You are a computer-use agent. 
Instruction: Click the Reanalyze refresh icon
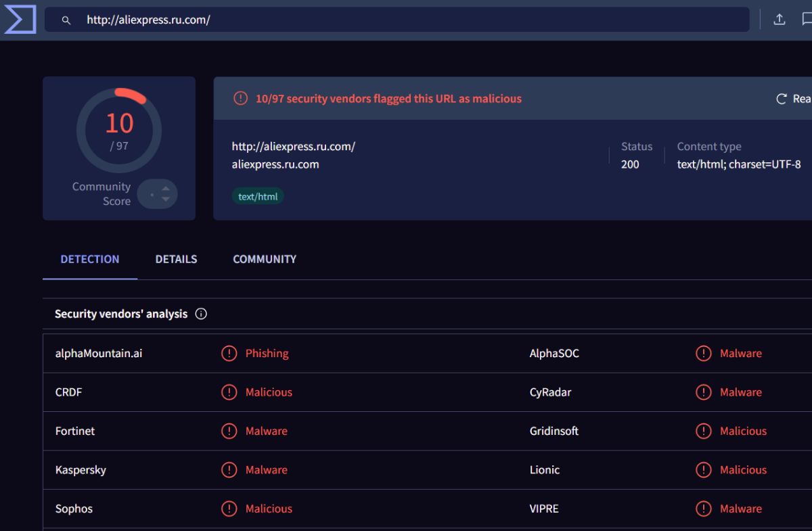(x=782, y=99)
